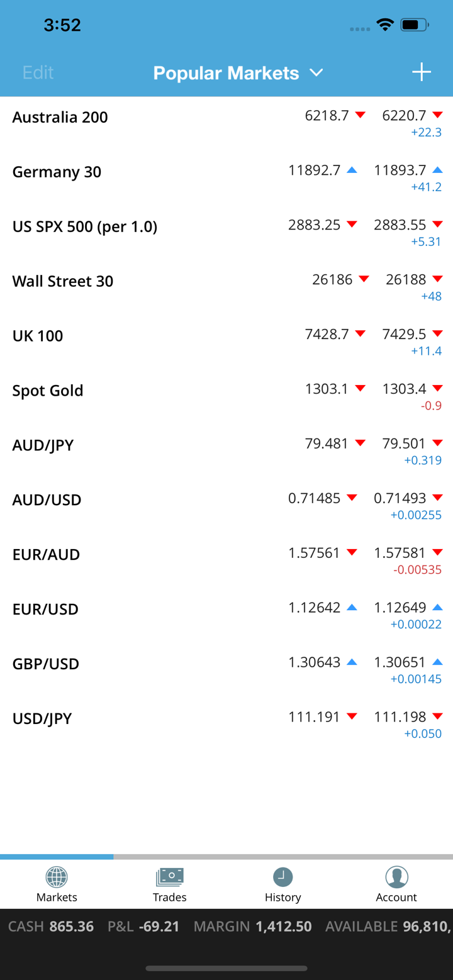The width and height of the screenshot is (453, 980).
Task: Tap the Australia 200 sell price arrow
Action: click(x=361, y=115)
